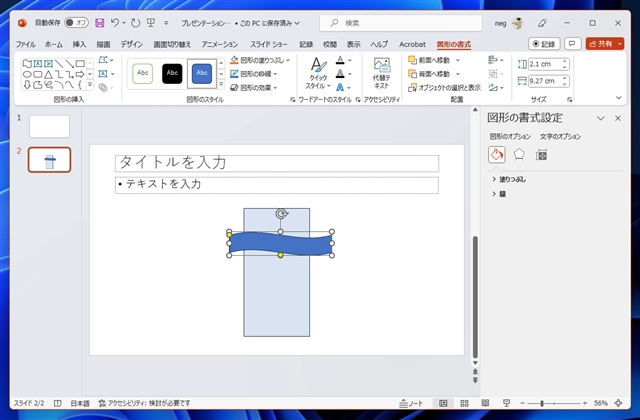This screenshot has height=420, width=640.
Task: Click the タイトルを入力 title placeholder
Action: coord(277,163)
